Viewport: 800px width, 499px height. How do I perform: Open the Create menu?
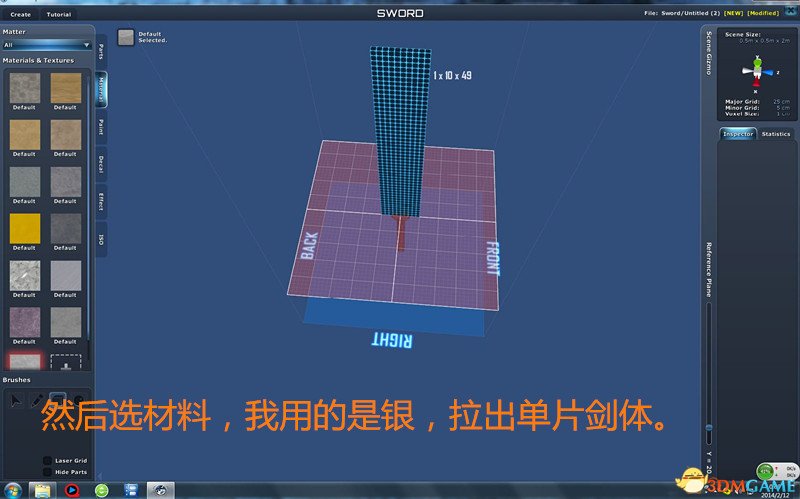(20, 14)
